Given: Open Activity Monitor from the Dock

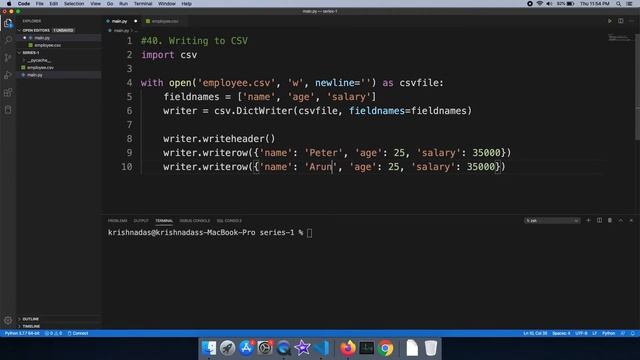Looking at the screenshot, I should 367,348.
